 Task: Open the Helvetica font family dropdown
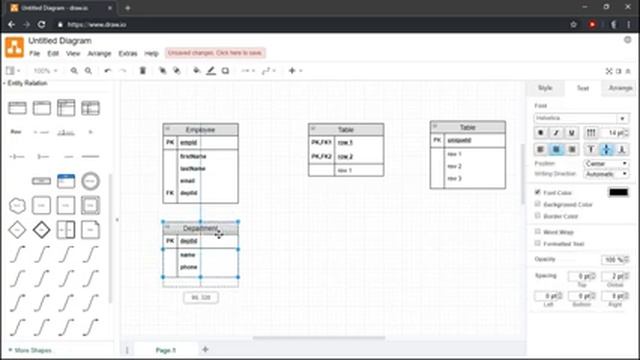coord(581,118)
